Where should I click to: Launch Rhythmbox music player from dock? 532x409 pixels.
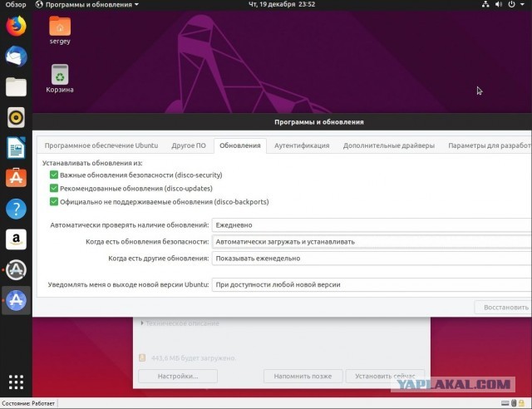point(16,117)
